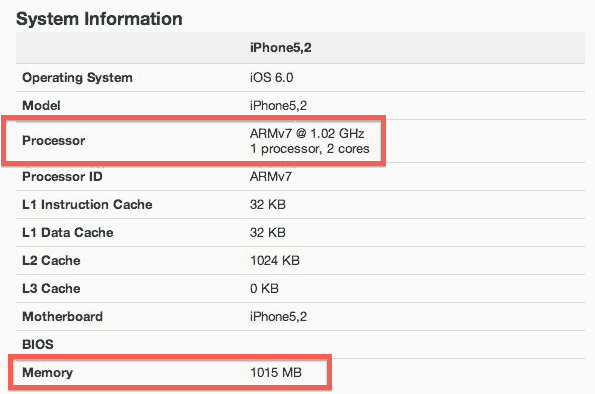
Task: Select 32 KB in L1 Data Cache row
Action: point(268,233)
